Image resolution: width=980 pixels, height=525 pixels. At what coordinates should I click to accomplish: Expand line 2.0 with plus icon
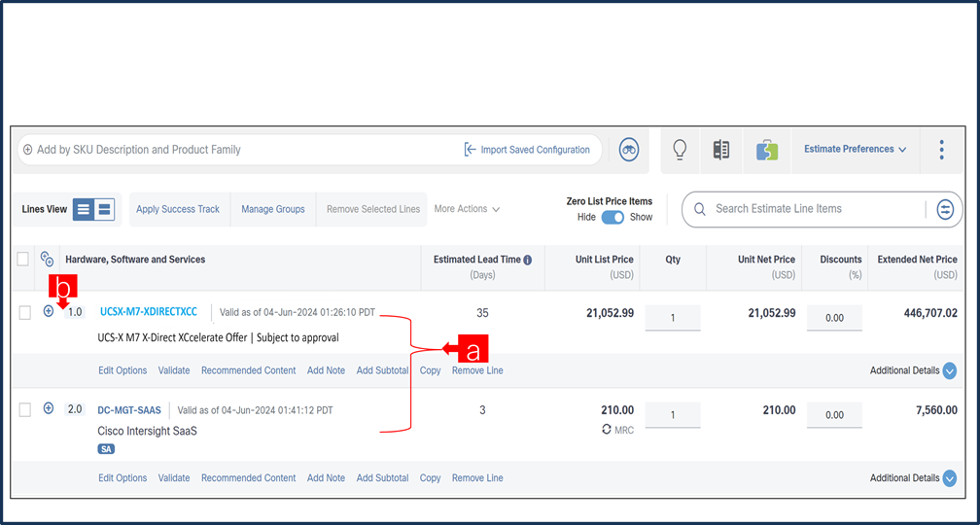click(49, 408)
